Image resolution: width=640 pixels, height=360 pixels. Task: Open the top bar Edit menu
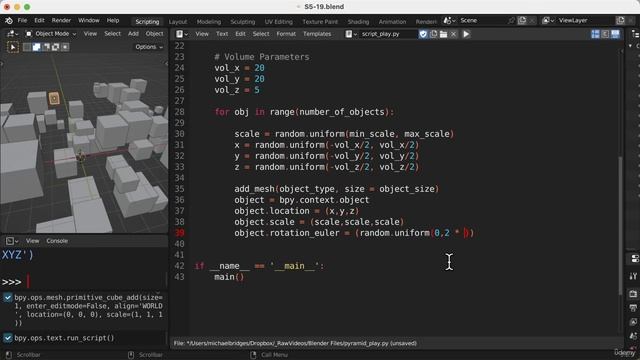(39, 20)
